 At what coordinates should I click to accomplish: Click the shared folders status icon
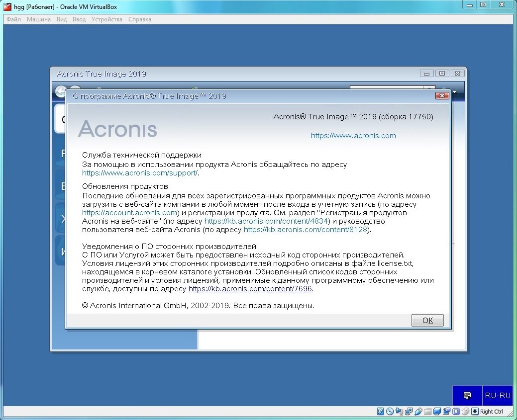point(427,412)
